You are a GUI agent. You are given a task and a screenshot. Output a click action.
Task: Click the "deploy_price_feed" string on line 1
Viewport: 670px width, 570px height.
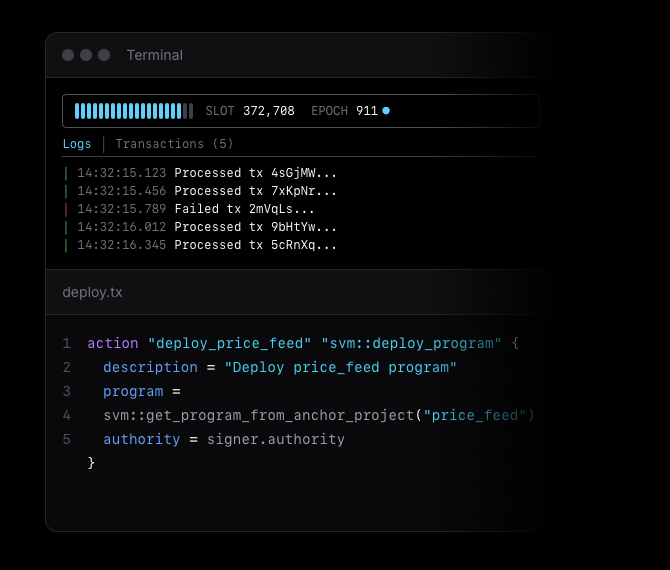(x=229, y=343)
